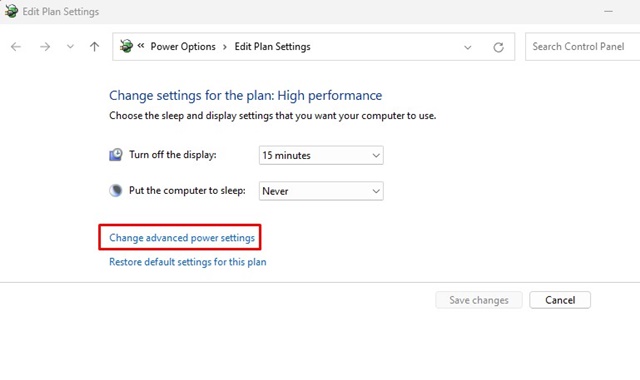
Task: Expand the address bar history dropdown
Action: (x=468, y=47)
